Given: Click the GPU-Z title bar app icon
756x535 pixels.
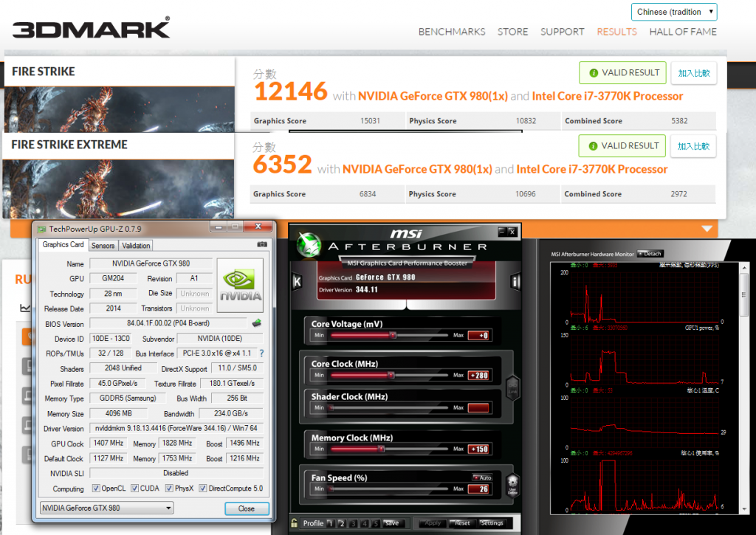Looking at the screenshot, I should tap(41, 229).
